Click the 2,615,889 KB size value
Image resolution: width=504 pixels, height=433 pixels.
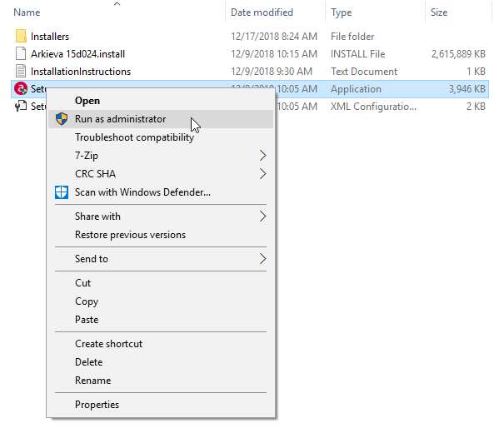point(458,53)
